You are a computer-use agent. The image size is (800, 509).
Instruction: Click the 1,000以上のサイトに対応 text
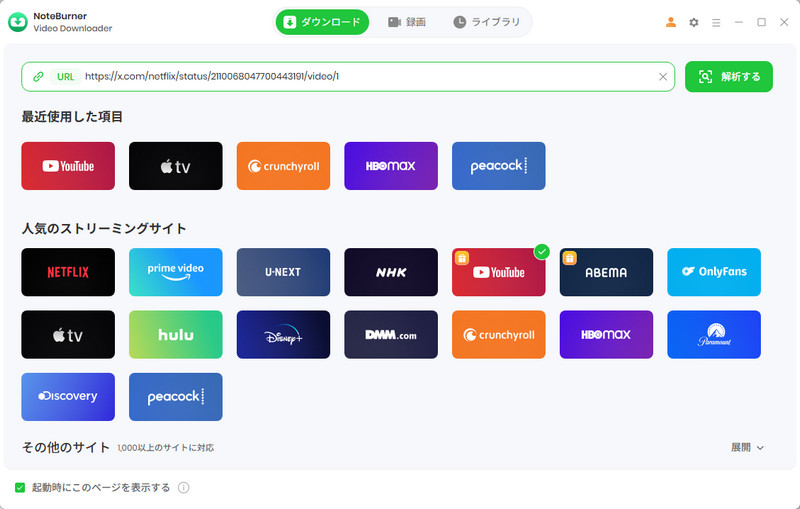pyautogui.click(x=166, y=448)
